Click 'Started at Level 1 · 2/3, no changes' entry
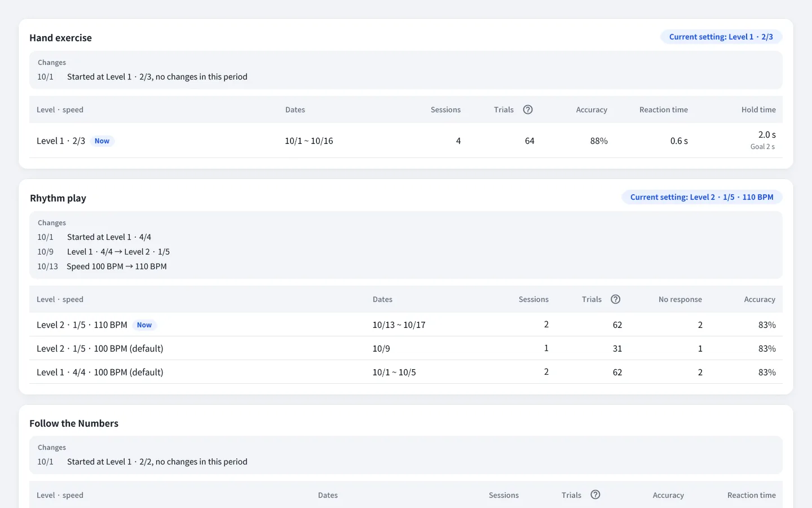Screen dimensions: 812x508 click(x=157, y=77)
